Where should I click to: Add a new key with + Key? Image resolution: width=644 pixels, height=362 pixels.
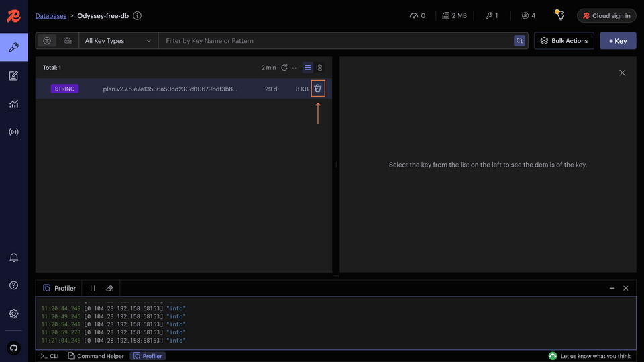[618, 41]
